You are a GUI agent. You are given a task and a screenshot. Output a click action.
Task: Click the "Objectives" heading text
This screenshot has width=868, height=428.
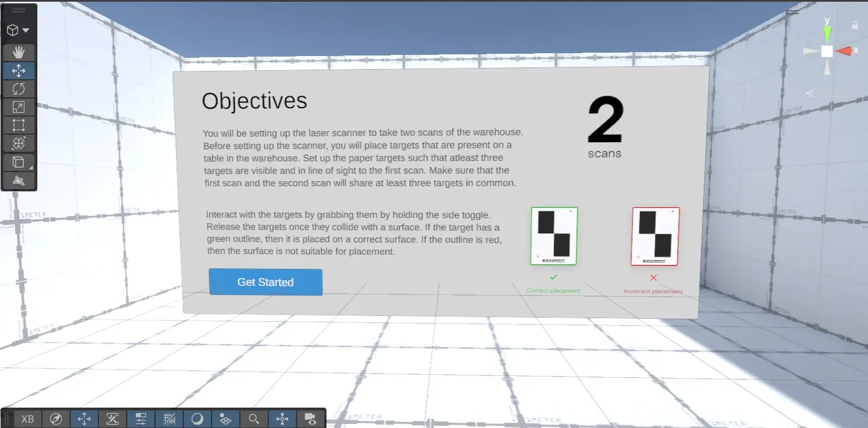tap(255, 101)
